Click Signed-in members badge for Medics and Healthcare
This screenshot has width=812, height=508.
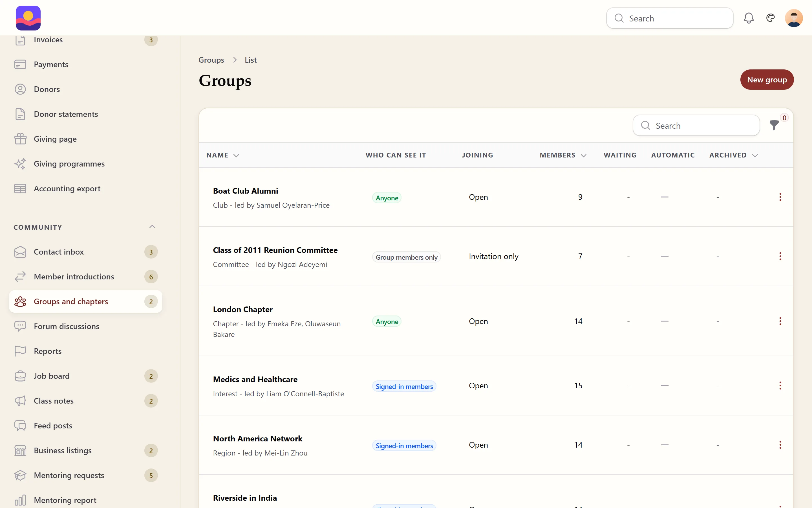point(404,386)
